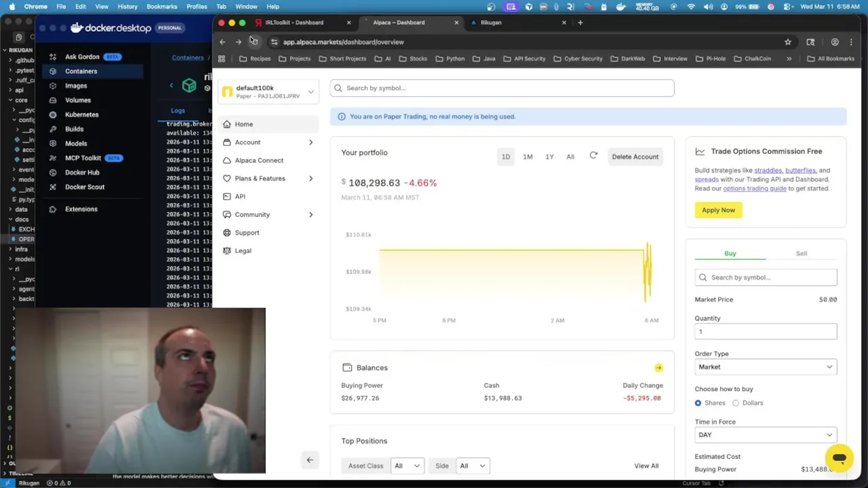Select the 1Y chart range

click(549, 157)
